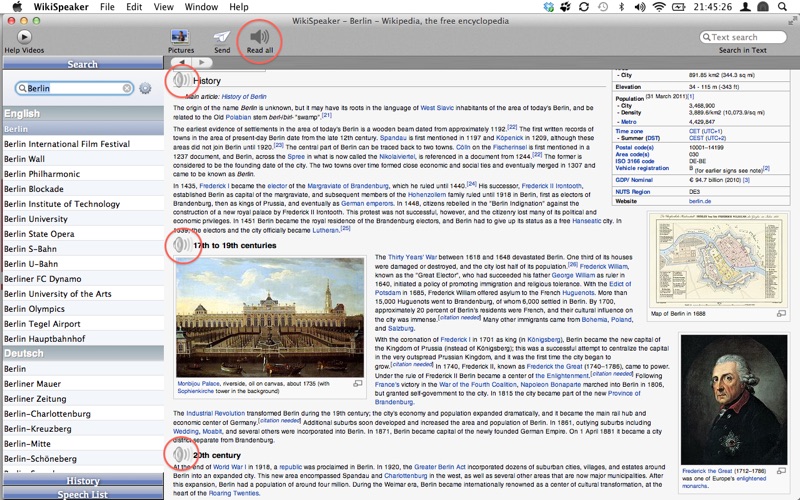The width and height of the screenshot is (800, 500).
Task: Select Berlin Wall in English results
Action: pyautogui.click(x=24, y=158)
